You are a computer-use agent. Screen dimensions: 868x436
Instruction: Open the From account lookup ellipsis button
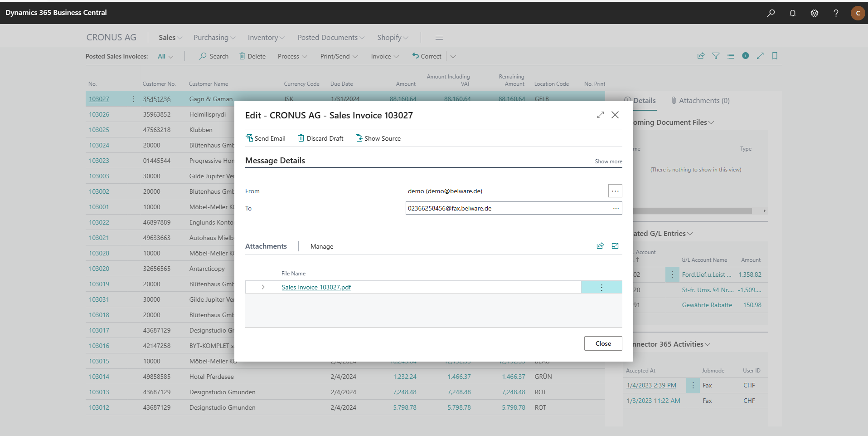(615, 191)
